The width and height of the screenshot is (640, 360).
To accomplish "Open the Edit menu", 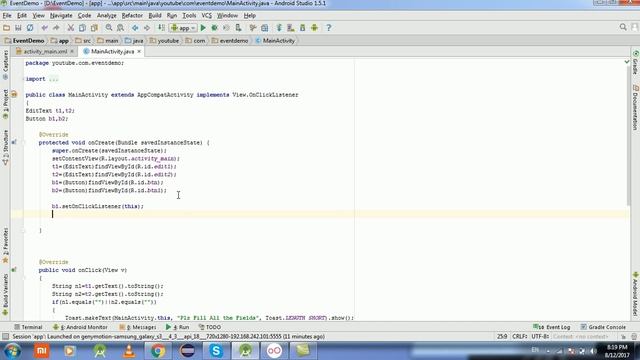I will point(22,16).
